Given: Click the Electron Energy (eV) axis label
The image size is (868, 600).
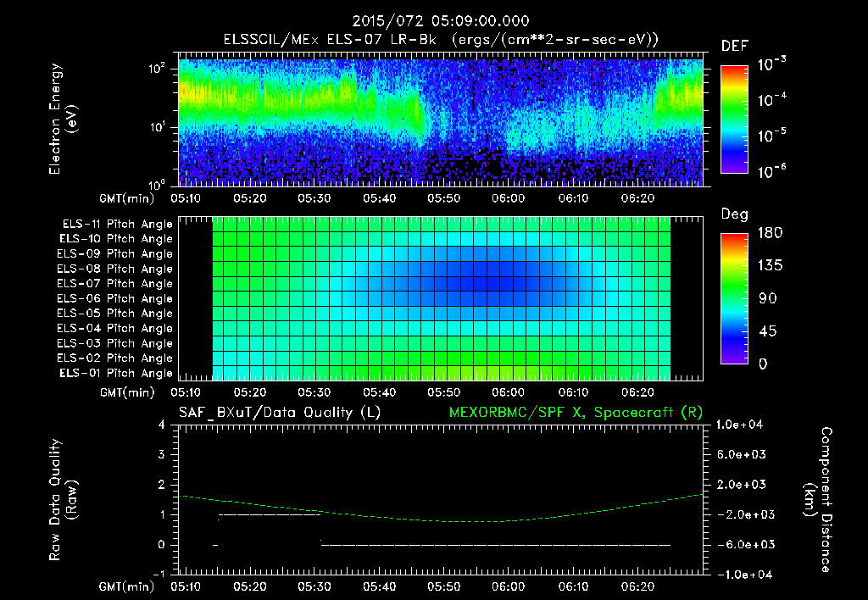Looking at the screenshot, I should (63, 119).
